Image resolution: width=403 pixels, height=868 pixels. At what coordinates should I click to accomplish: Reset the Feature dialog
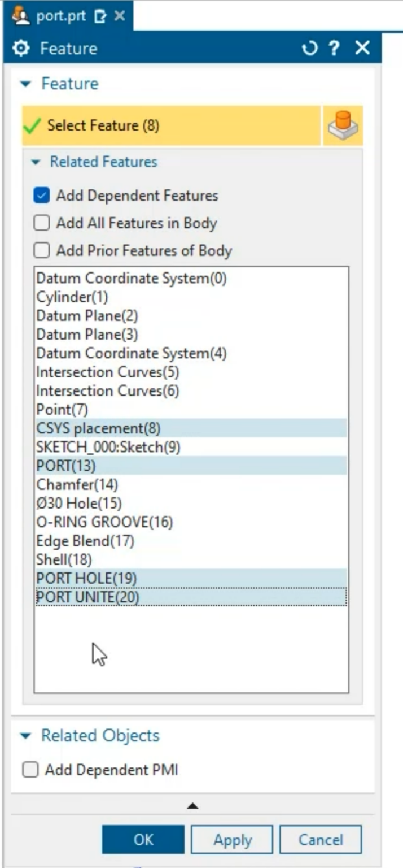pos(310,49)
